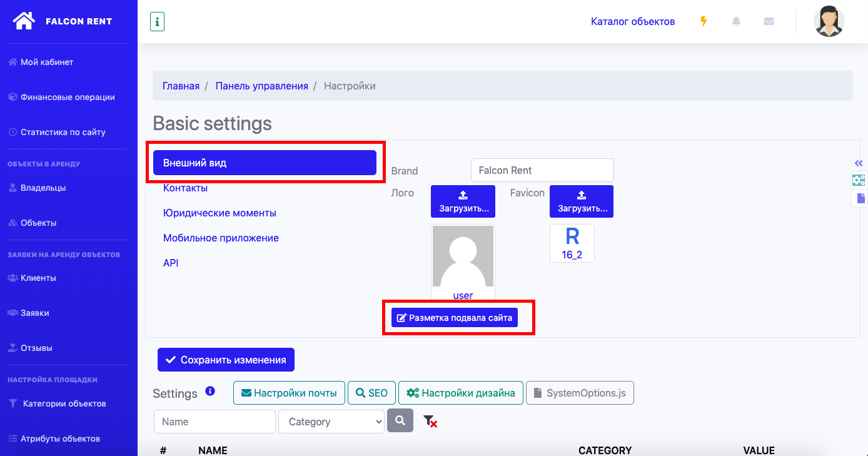
Task: Open Заявки in the sidebar
Action: [34, 313]
